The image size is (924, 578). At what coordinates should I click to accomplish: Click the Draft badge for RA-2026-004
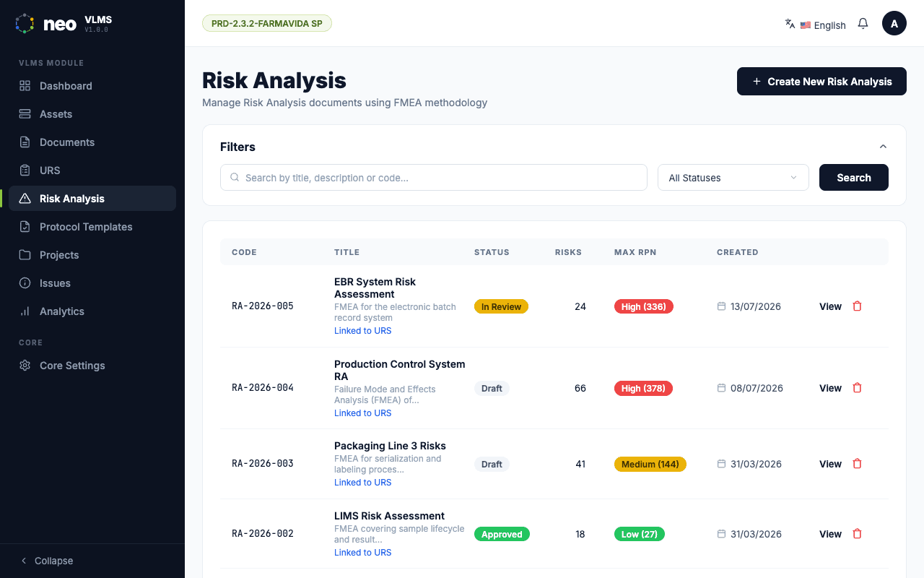coord(492,388)
